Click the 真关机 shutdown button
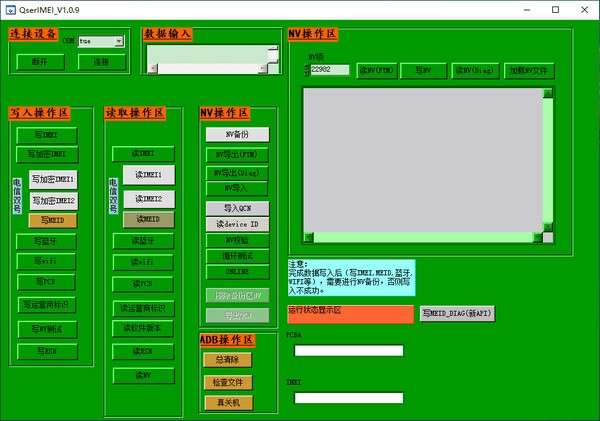 pos(228,403)
